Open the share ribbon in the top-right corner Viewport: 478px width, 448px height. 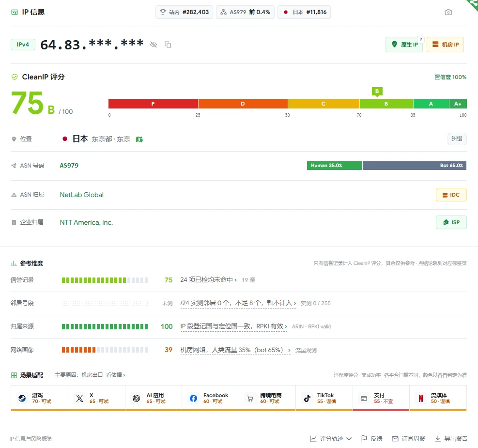tap(473, 4)
